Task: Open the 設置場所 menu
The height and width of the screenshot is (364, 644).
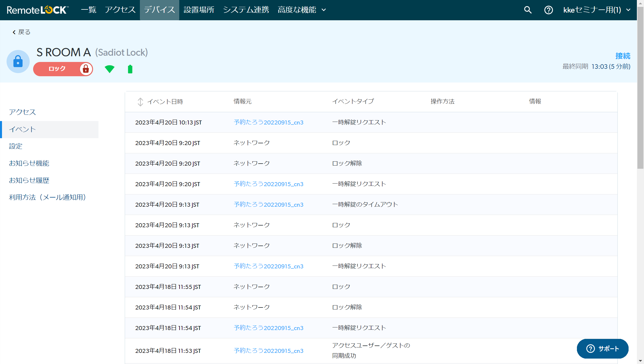Action: (199, 10)
